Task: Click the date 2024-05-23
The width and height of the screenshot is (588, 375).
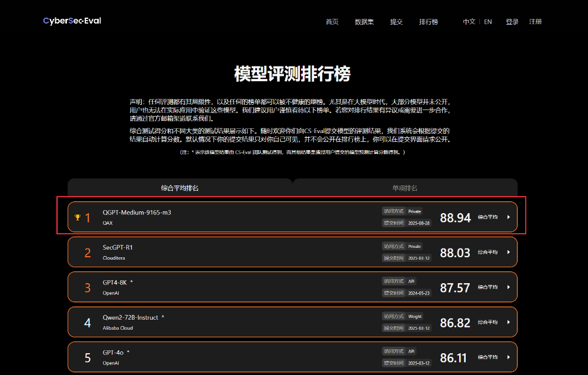Action: point(419,293)
